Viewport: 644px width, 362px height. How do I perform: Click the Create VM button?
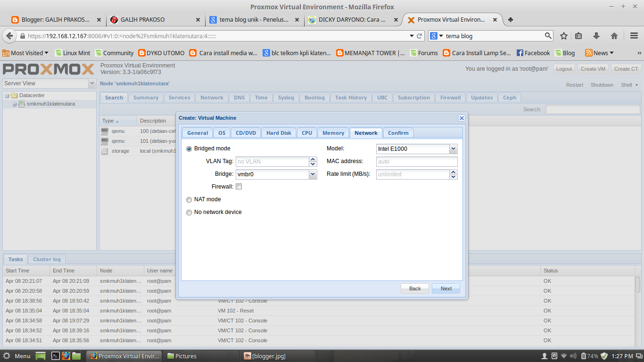(593, 69)
